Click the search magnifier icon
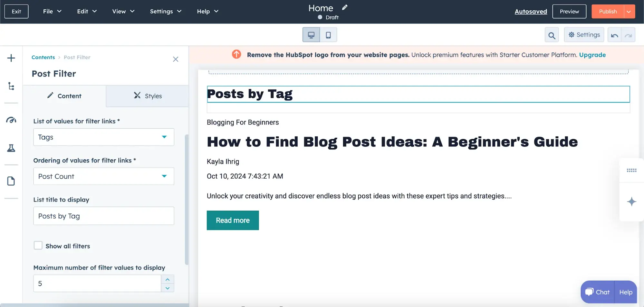 [x=552, y=35]
